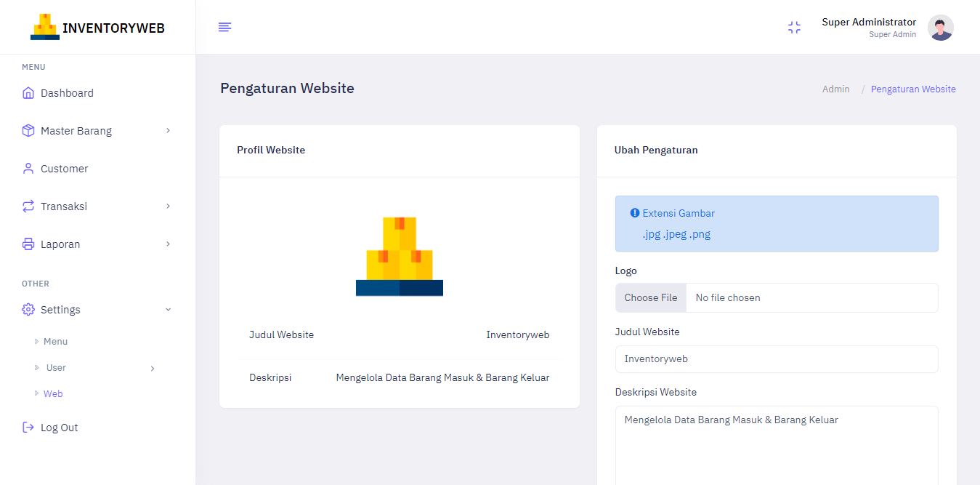The height and width of the screenshot is (485, 980).
Task: Open Dashboard using the home icon
Action: pos(28,92)
